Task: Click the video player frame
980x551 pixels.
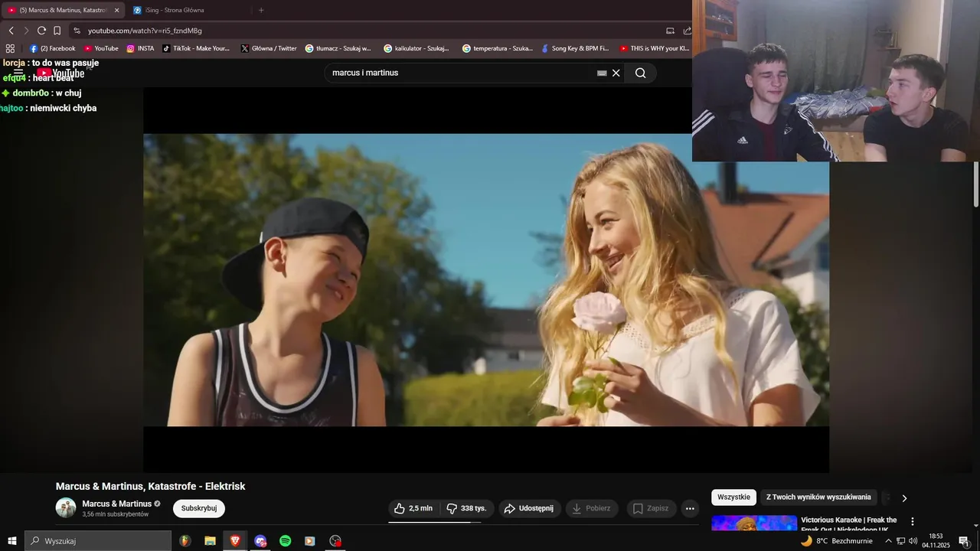Action: (x=486, y=280)
